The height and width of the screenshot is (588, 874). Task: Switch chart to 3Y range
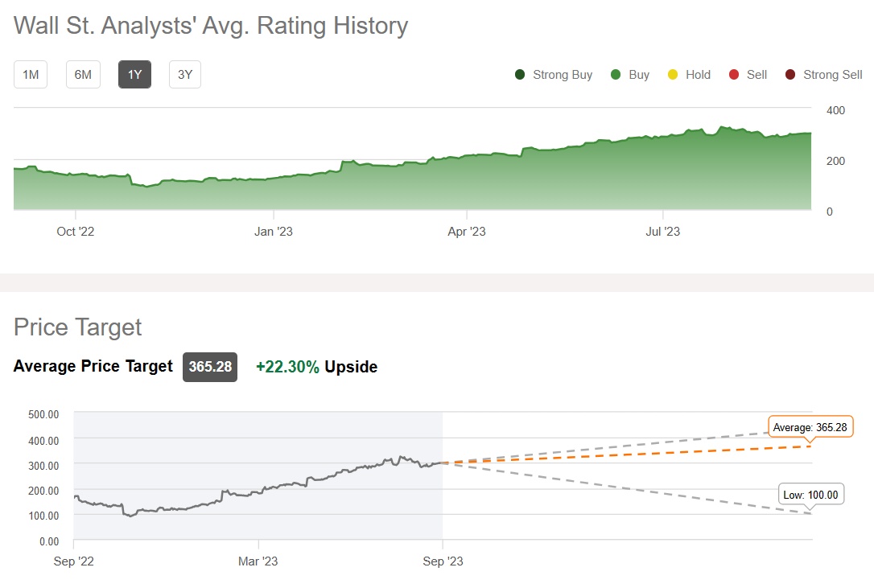pos(185,75)
